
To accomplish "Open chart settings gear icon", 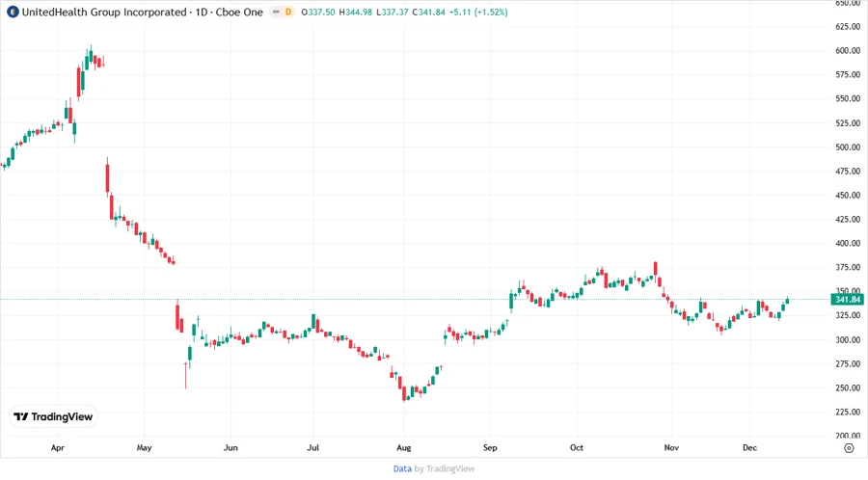I will (849, 448).
